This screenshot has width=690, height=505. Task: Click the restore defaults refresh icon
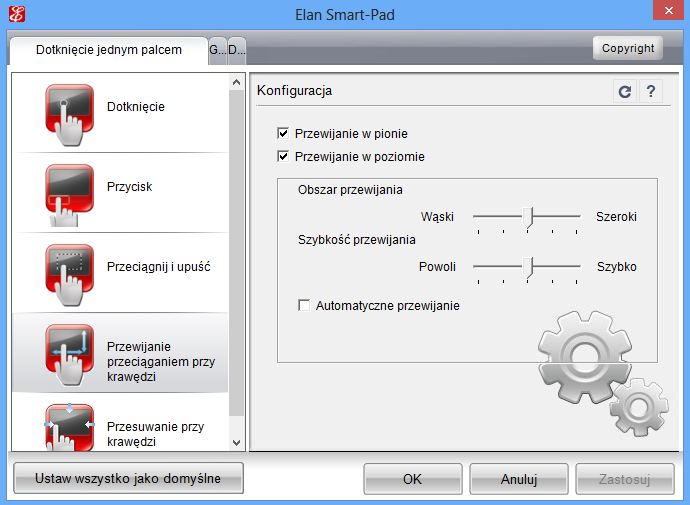click(x=625, y=91)
